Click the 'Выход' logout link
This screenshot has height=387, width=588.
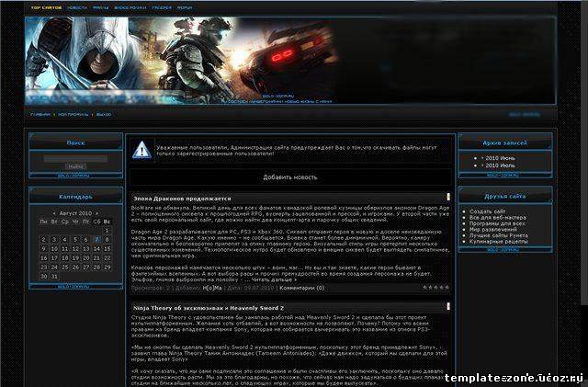104,115
